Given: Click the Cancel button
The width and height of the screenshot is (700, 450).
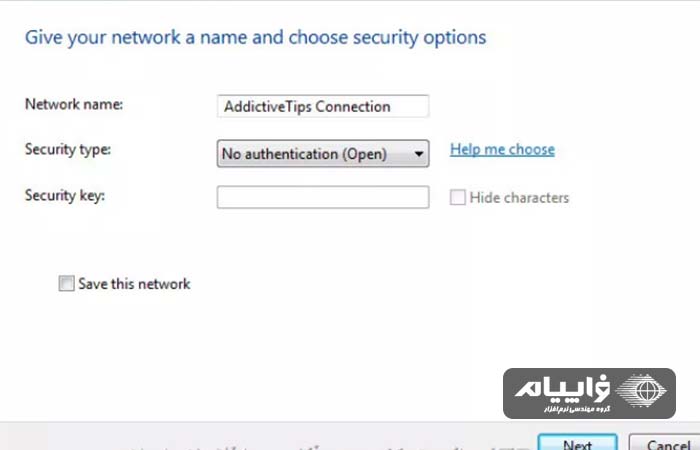Looking at the screenshot, I should coord(665,442).
